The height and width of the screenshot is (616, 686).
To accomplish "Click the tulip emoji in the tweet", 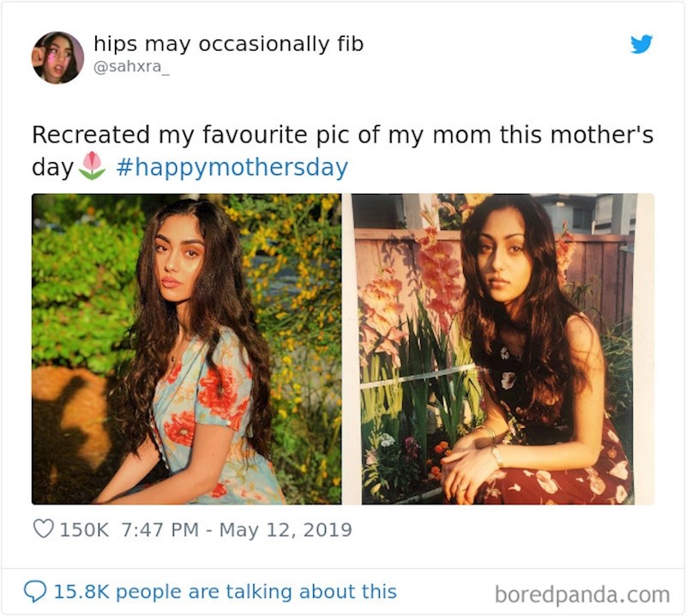I will coord(92,166).
